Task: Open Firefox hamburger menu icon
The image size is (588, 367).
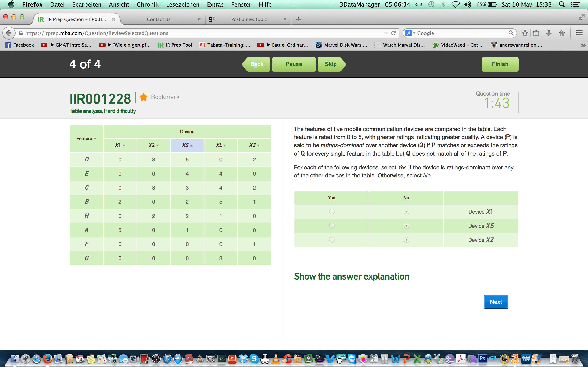Action: coord(579,33)
